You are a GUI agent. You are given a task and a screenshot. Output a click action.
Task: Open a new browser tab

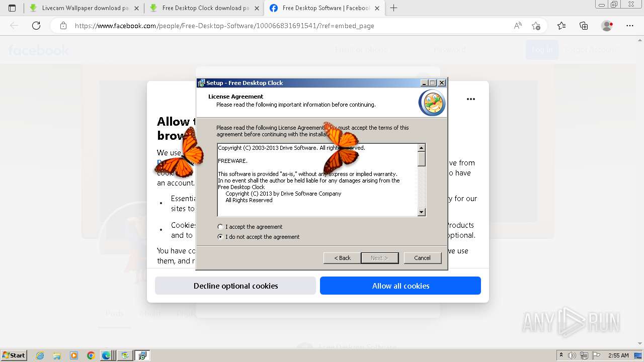coord(394,8)
